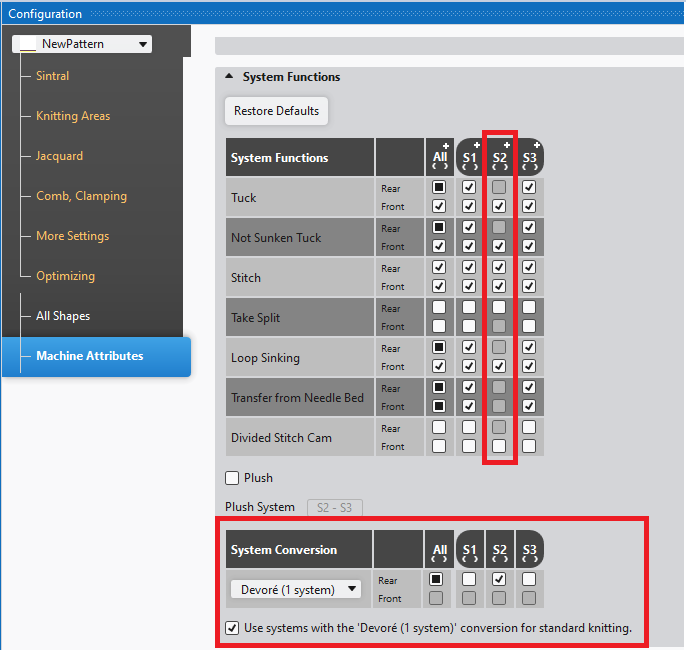Click the S2 - S3 Plush System button
Screen dimensions: 686x650
coord(335,507)
